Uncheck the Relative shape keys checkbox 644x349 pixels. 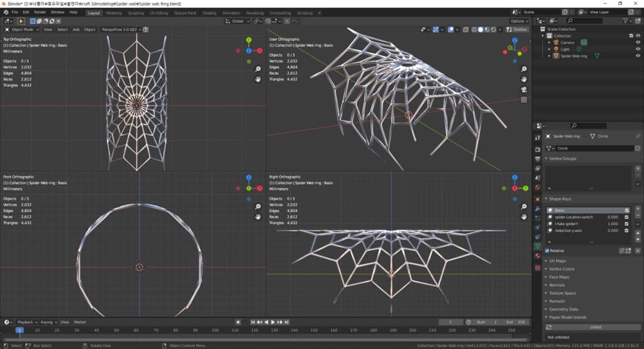click(547, 250)
